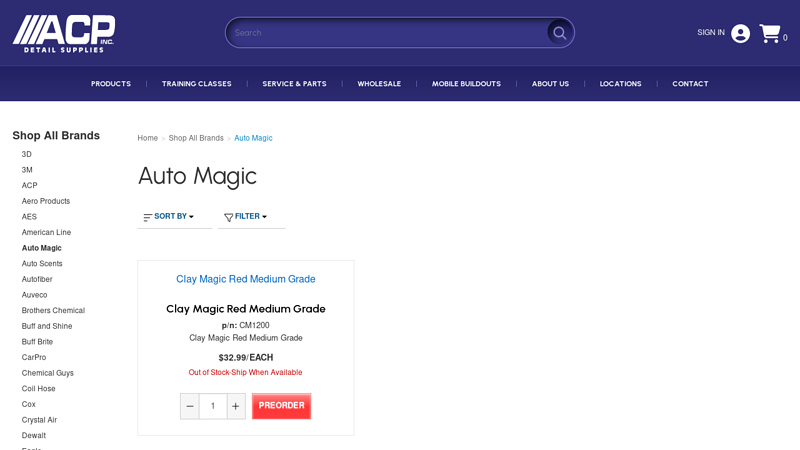Select Dewalt brand

coord(34,436)
